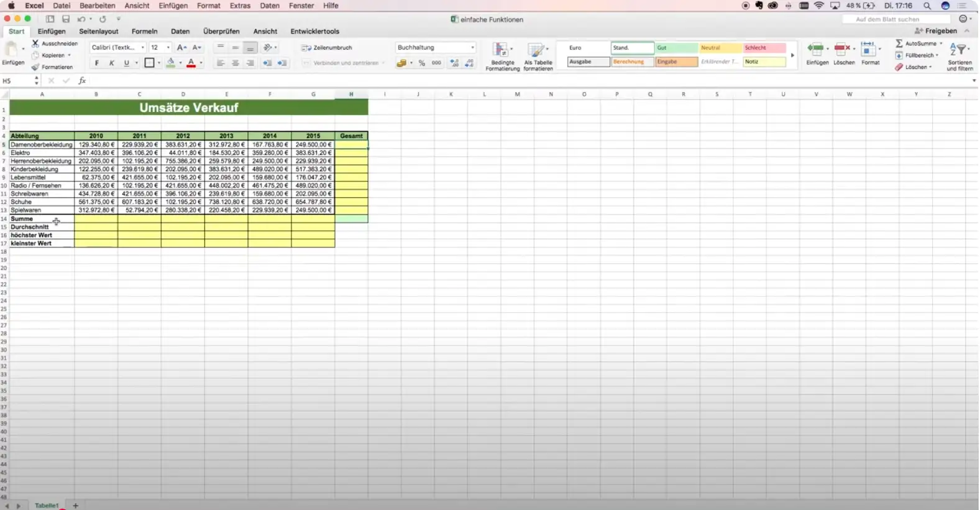
Task: Expand the cell styles gallery arrow
Action: coord(792,55)
